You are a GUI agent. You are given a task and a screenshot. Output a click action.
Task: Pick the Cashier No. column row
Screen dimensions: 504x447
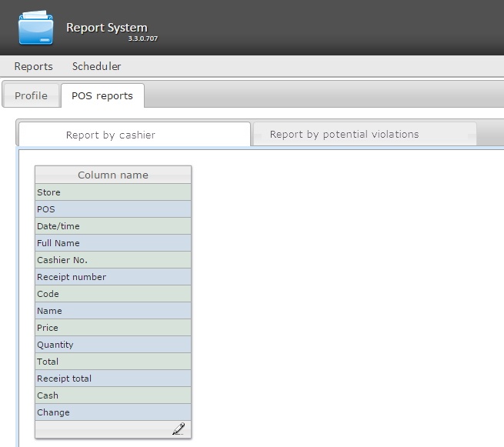(x=113, y=260)
